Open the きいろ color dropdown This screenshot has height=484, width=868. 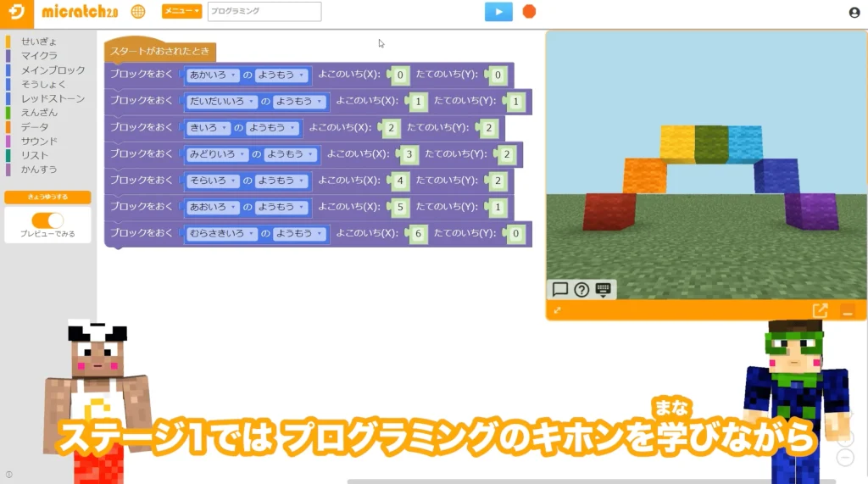pyautogui.click(x=209, y=128)
